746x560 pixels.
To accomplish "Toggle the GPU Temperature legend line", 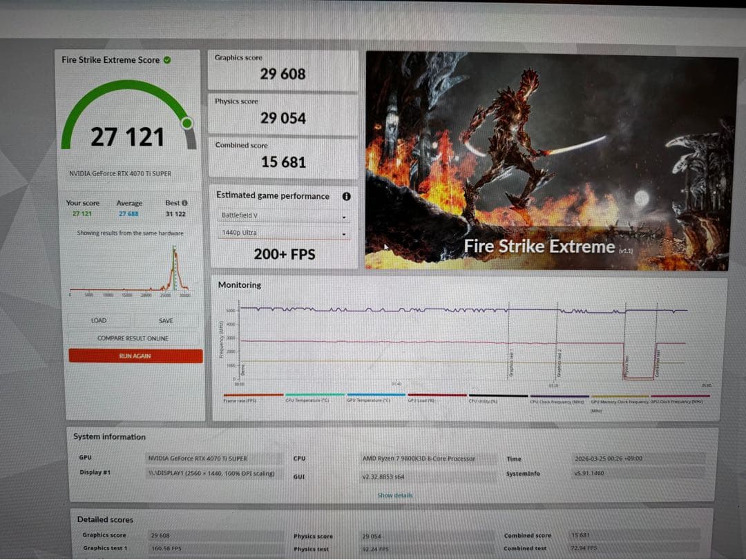I will pos(376,397).
